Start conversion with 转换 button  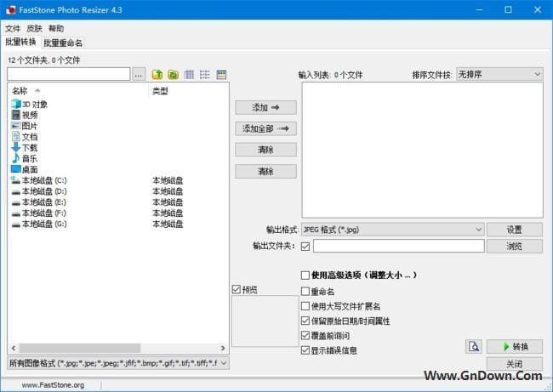coord(515,347)
